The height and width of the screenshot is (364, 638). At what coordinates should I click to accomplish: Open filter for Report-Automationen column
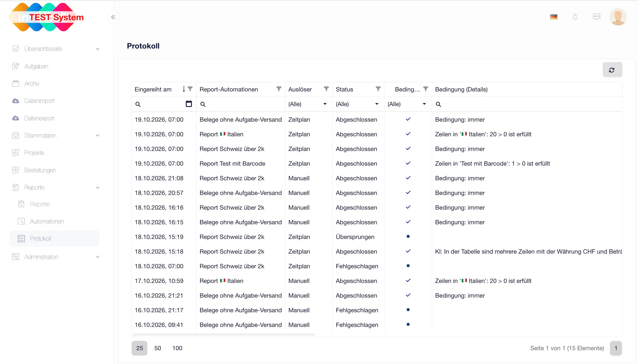(279, 89)
